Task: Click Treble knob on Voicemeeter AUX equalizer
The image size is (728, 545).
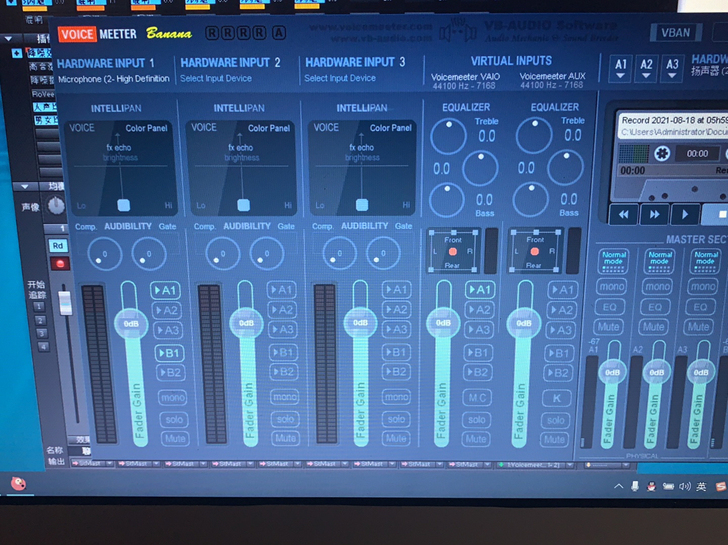Action: (x=534, y=135)
